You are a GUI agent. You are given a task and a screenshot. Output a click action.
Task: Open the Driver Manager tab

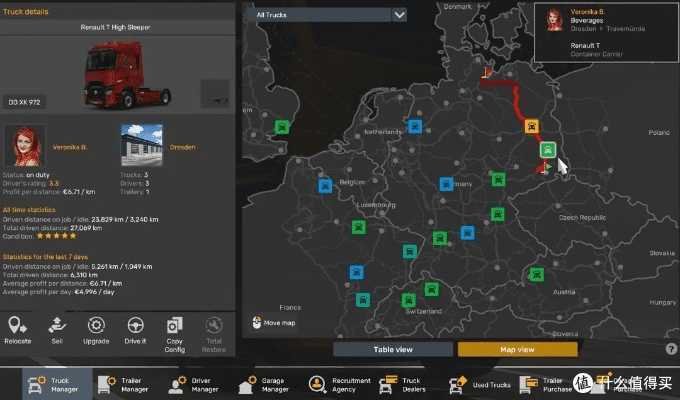[x=195, y=384]
